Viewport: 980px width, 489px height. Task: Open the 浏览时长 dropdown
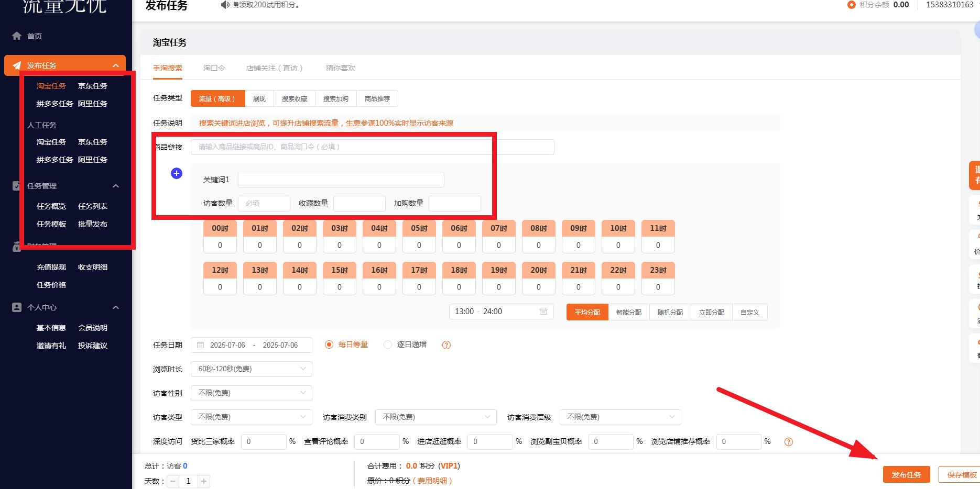pyautogui.click(x=251, y=369)
